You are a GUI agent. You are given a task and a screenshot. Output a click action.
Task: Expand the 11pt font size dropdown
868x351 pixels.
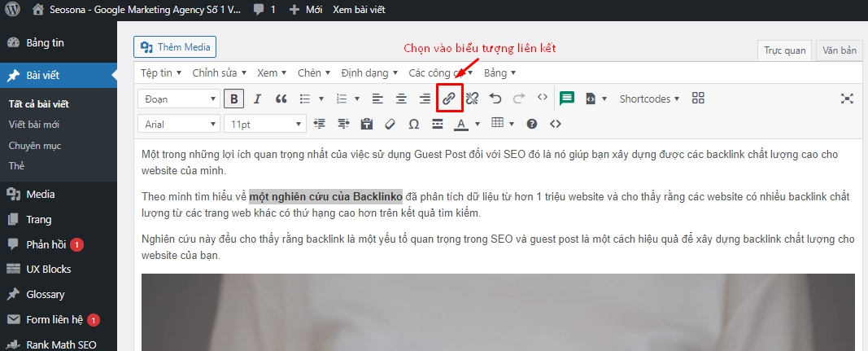pos(264,124)
